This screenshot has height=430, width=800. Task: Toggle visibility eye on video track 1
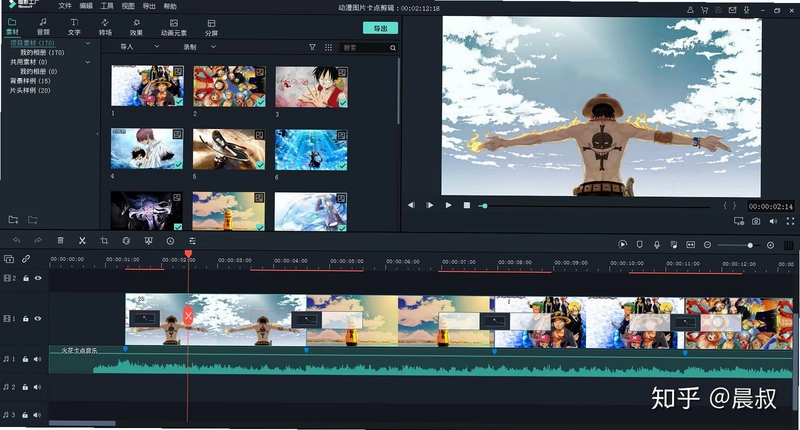pyautogui.click(x=38, y=318)
